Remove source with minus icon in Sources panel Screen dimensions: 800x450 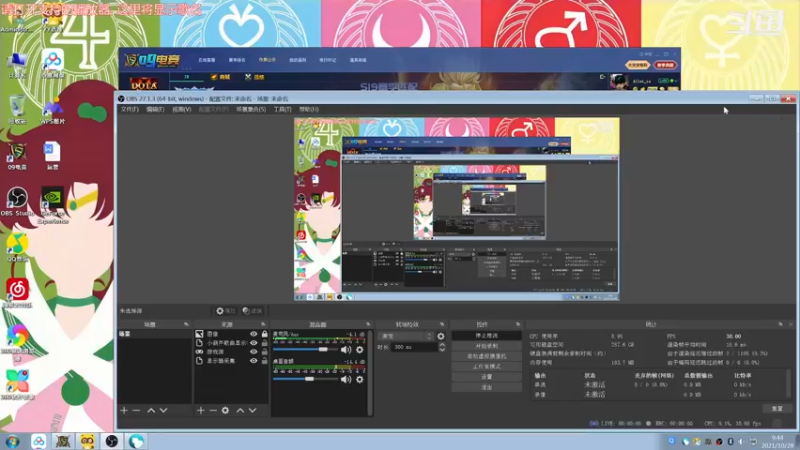click(x=213, y=410)
